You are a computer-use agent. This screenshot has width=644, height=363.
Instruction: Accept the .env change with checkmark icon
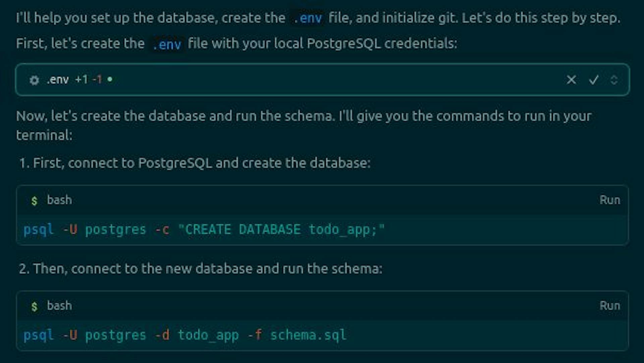coord(594,80)
